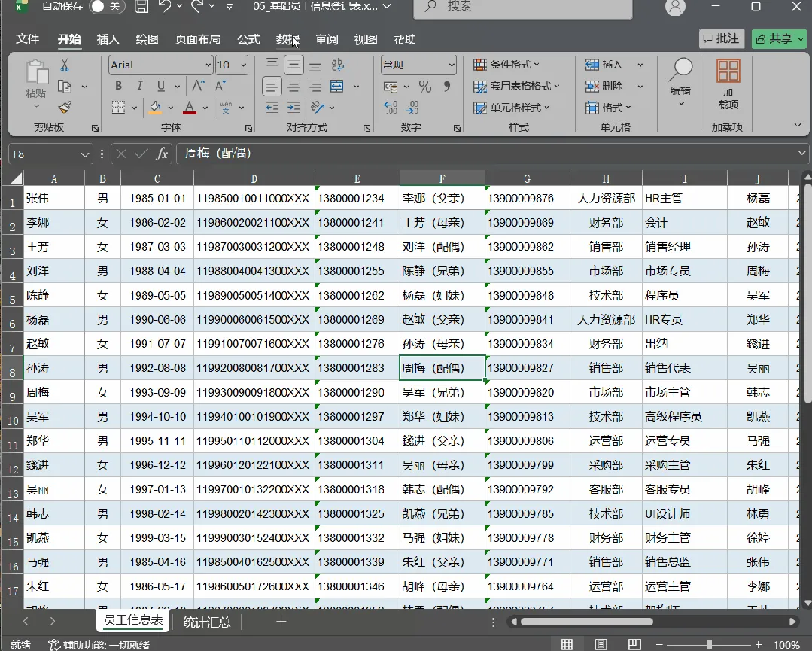Switch to the 公式 ribbon tab
The image size is (812, 651).
(x=248, y=39)
